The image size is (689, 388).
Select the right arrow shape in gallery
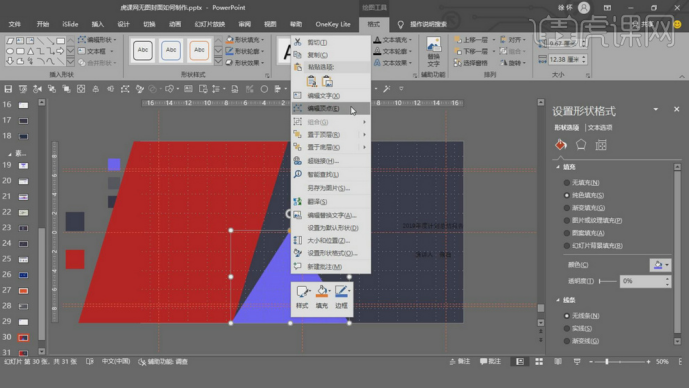click(x=61, y=51)
